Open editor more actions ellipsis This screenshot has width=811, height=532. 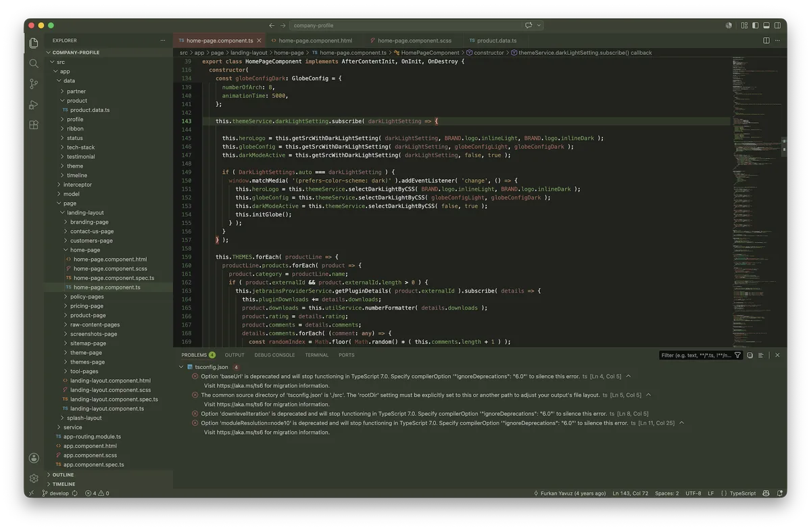point(777,41)
